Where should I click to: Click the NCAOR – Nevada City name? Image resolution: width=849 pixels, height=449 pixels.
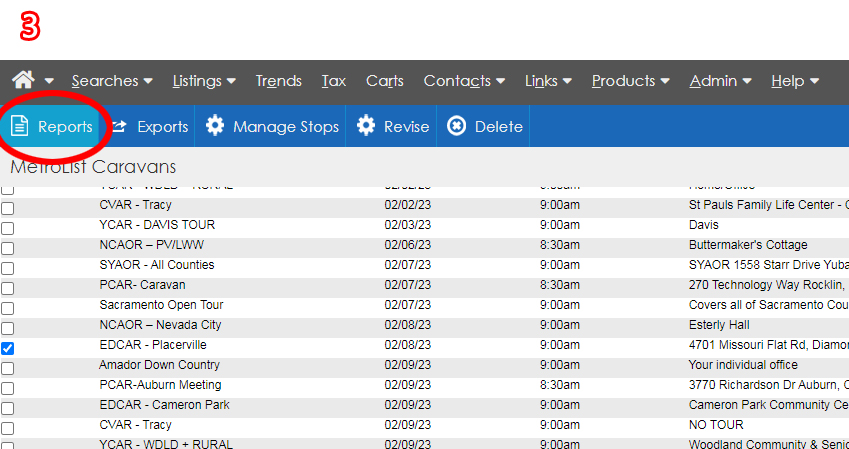click(x=160, y=325)
